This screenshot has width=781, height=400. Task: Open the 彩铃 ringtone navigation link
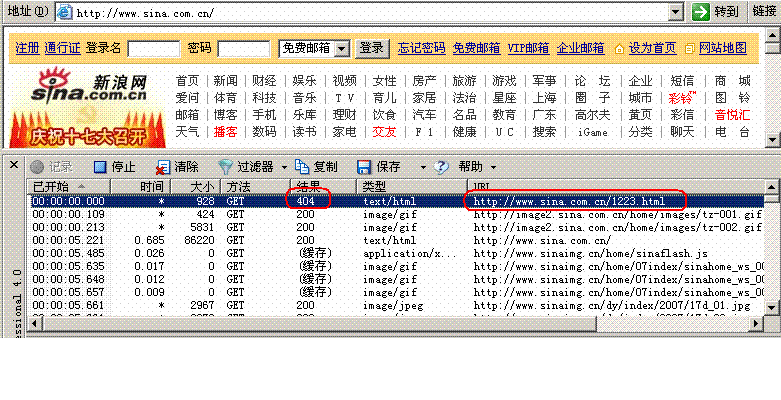tap(682, 98)
